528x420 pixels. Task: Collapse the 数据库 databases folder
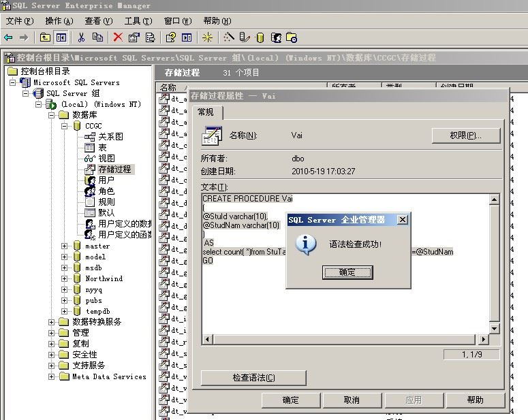click(x=51, y=115)
